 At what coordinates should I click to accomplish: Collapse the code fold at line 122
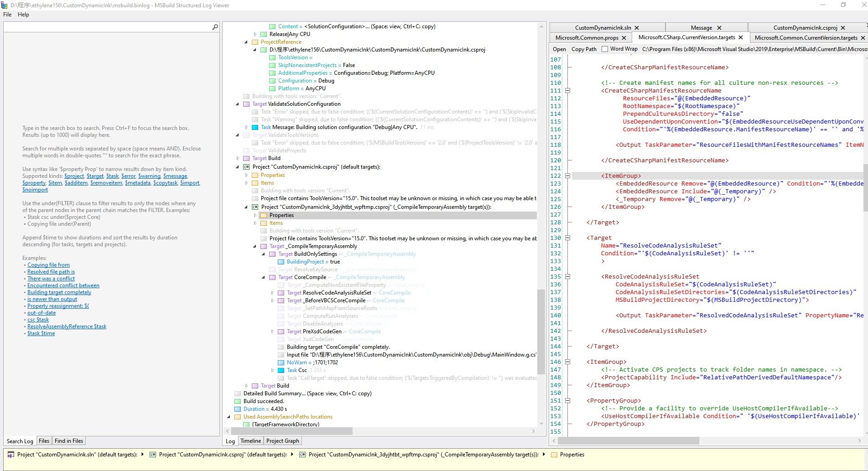[x=568, y=176]
